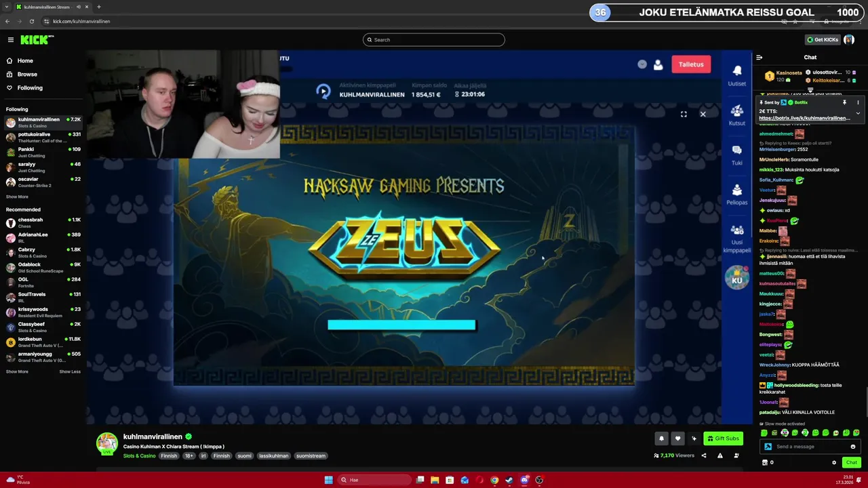Screen dimensions: 868x488
Task: Open Kutsut invites icon
Action: click(x=737, y=115)
